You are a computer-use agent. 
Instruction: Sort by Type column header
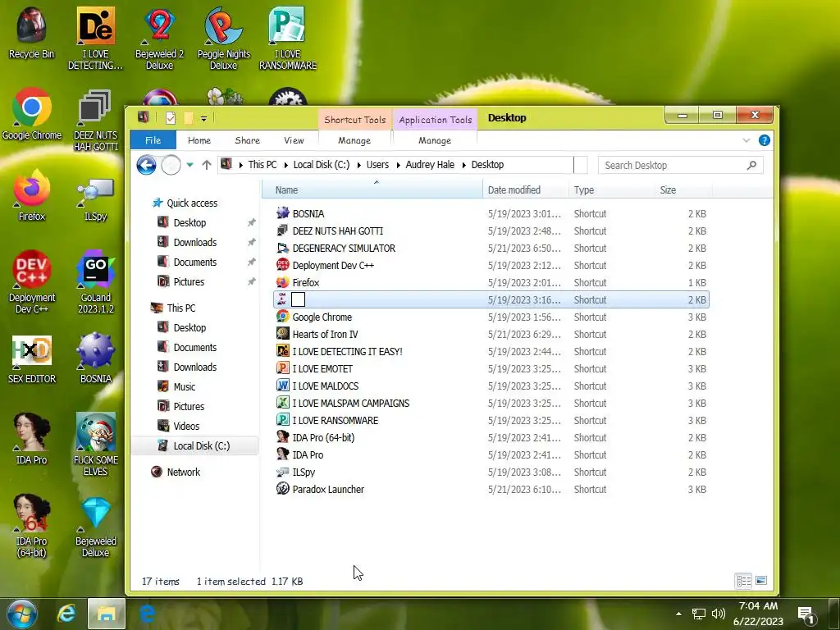(611, 189)
